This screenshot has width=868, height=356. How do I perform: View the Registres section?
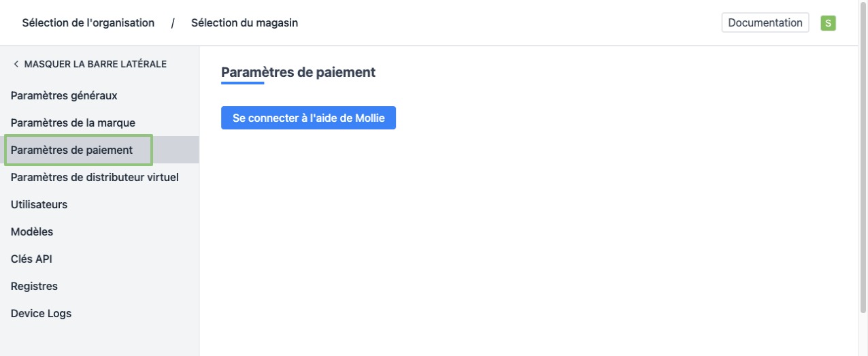(x=34, y=287)
